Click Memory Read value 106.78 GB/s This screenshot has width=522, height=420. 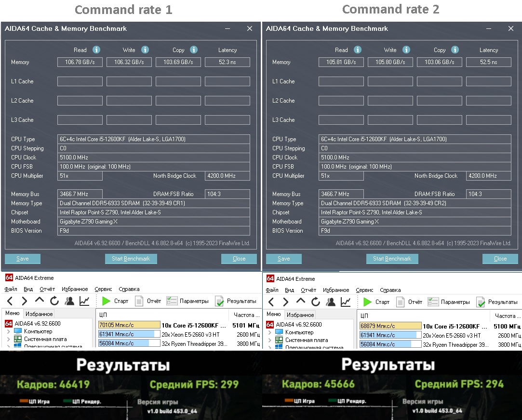[x=80, y=62]
